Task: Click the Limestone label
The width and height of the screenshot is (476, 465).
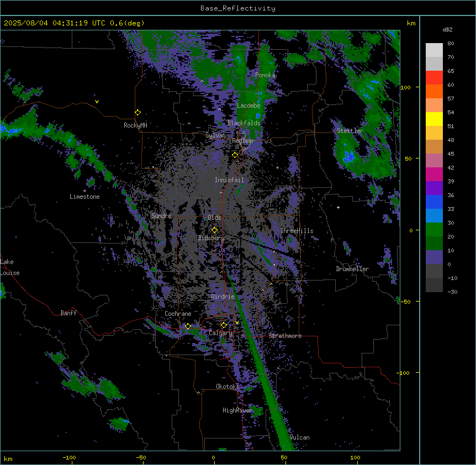Action: [x=84, y=197]
